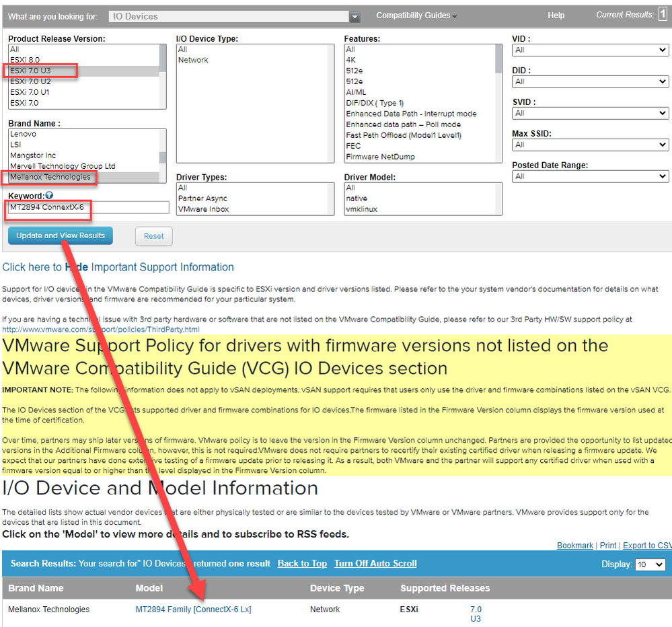Click the Print link
672x627 pixels.
[607, 545]
